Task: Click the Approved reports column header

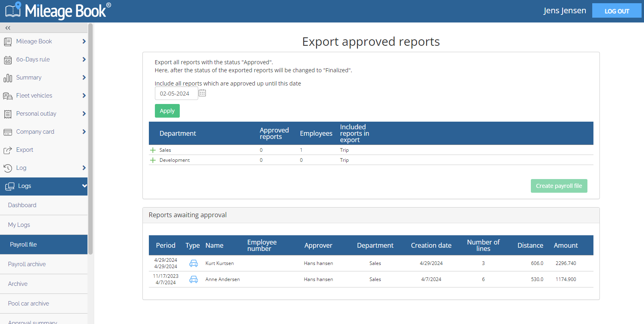Action: pyautogui.click(x=274, y=133)
